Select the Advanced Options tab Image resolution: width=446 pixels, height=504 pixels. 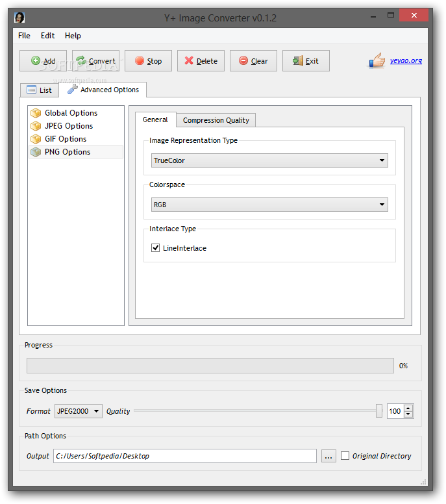point(103,90)
